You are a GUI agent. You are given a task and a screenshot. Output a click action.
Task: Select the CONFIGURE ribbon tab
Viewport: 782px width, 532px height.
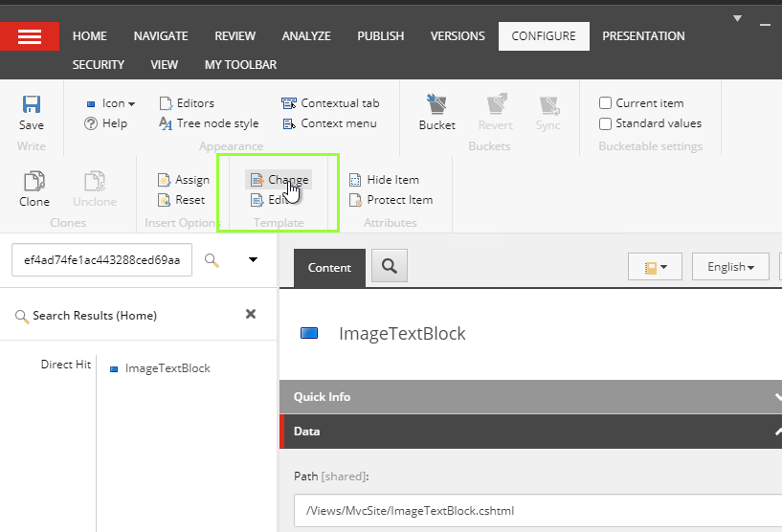point(544,36)
